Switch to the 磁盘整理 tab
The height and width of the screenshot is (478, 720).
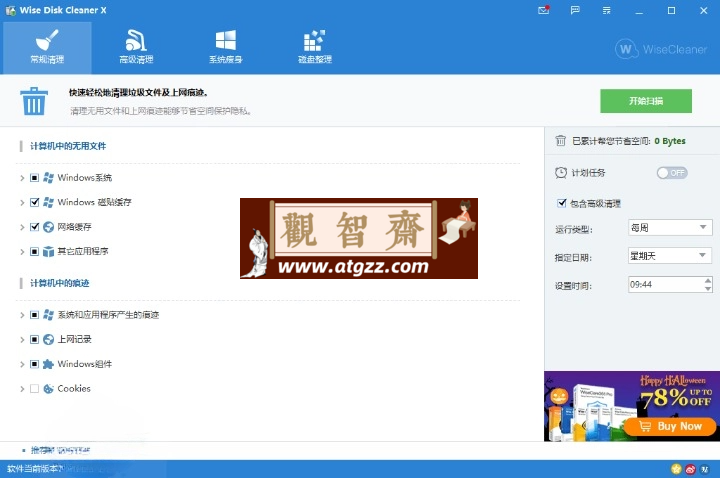pos(315,47)
